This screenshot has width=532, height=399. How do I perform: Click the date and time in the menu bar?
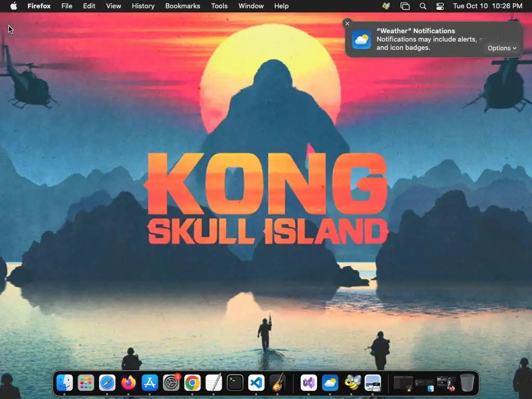[x=487, y=6]
